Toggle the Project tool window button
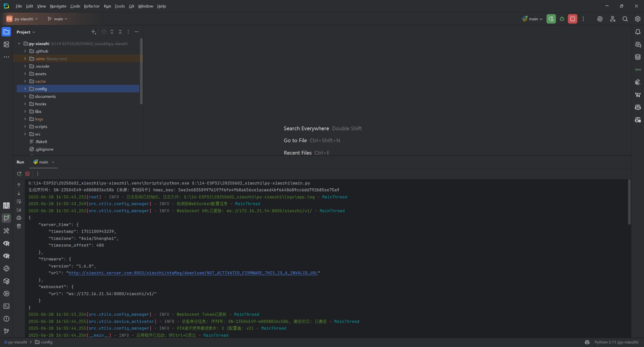This screenshot has height=347, width=644. pyautogui.click(x=6, y=32)
